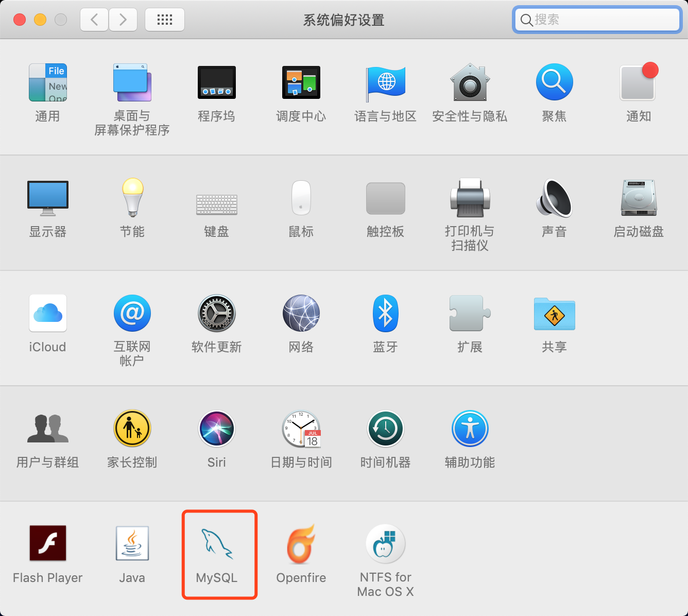Open the 扩展 (Extensions) pane

pos(470,313)
